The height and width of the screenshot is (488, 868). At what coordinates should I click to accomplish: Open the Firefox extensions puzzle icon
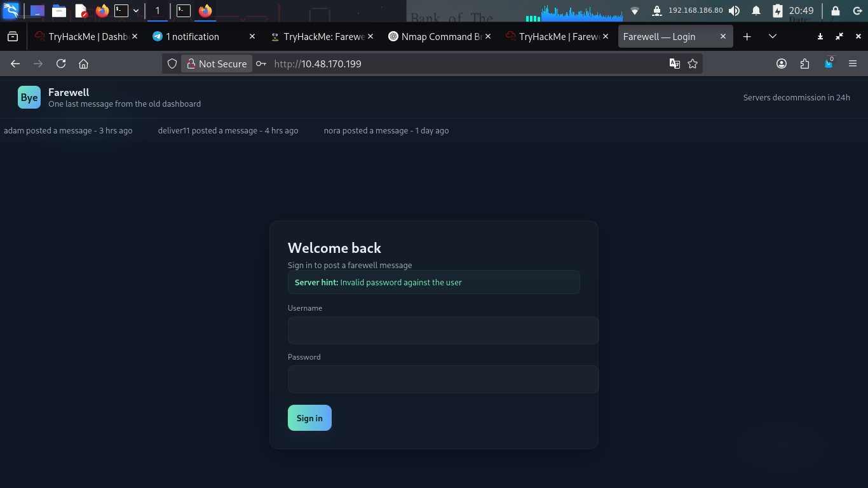805,64
